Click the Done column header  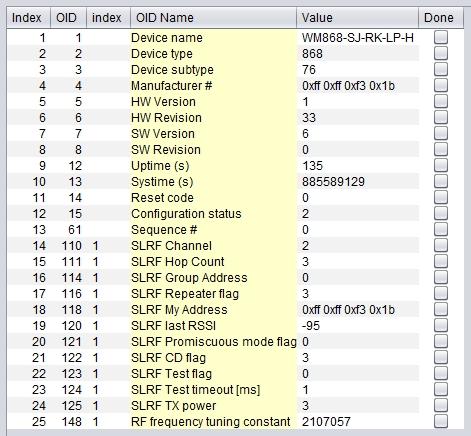[441, 18]
